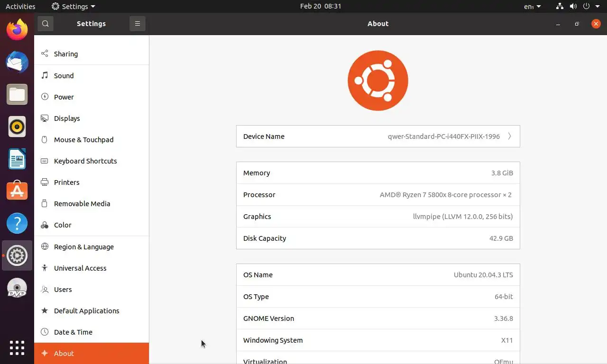The image size is (607, 364).
Task: Go to Keyboard Shortcuts settings
Action: click(92, 161)
